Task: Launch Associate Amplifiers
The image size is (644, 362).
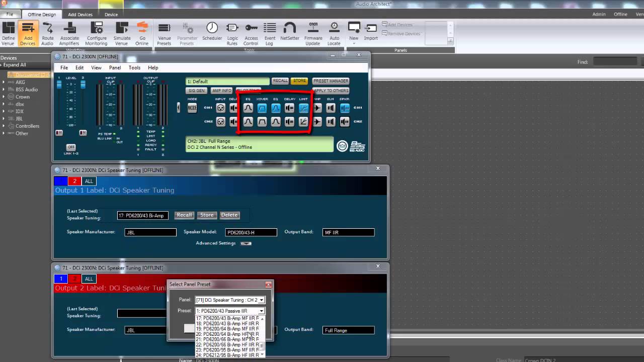Action: click(x=69, y=34)
